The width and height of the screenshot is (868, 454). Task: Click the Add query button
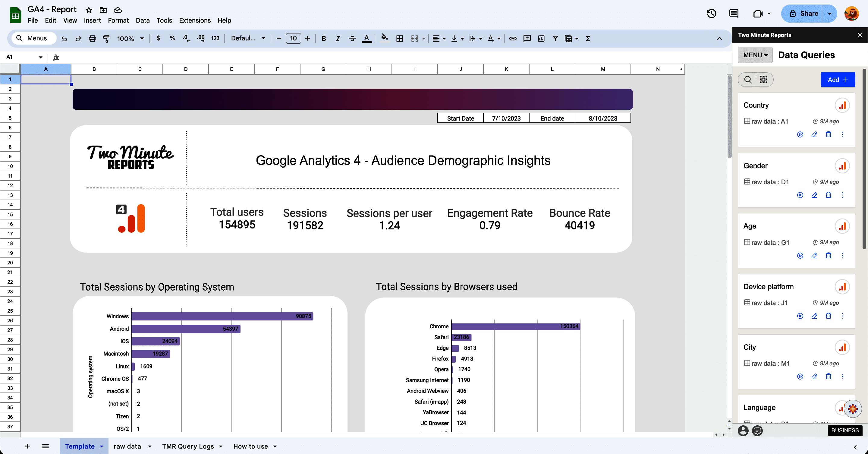click(x=837, y=80)
